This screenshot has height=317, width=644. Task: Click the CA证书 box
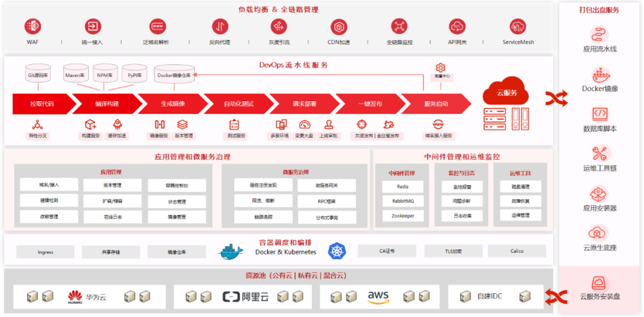pyautogui.click(x=387, y=251)
